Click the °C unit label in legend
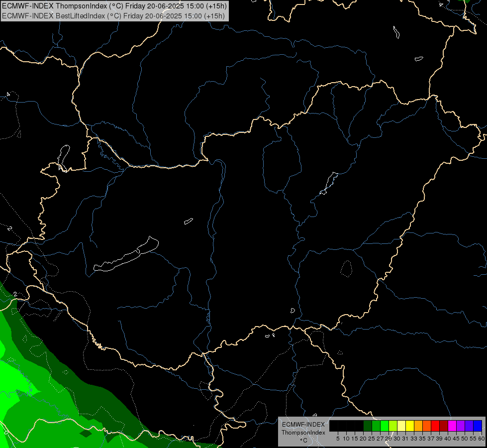 tap(303, 441)
